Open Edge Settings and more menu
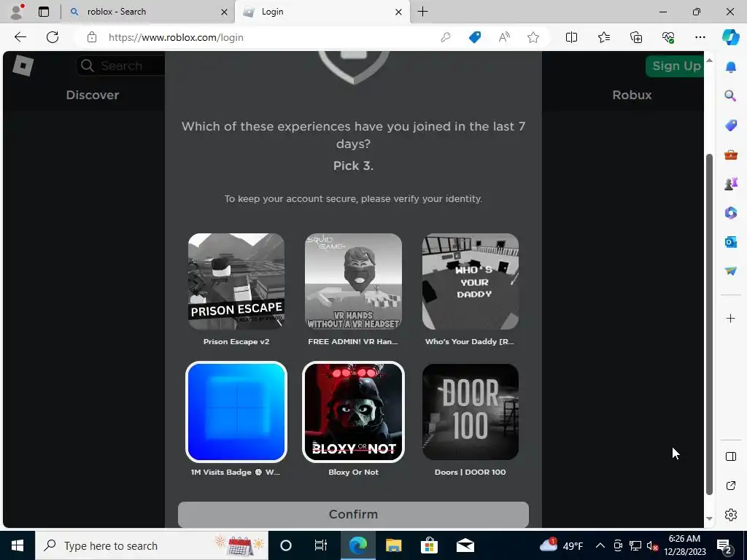 (x=700, y=37)
